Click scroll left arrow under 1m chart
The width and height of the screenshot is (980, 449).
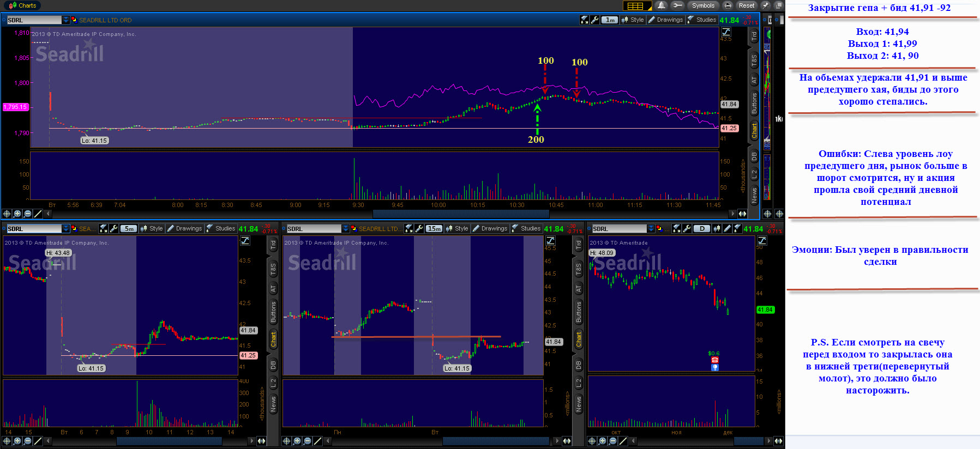(x=48, y=214)
